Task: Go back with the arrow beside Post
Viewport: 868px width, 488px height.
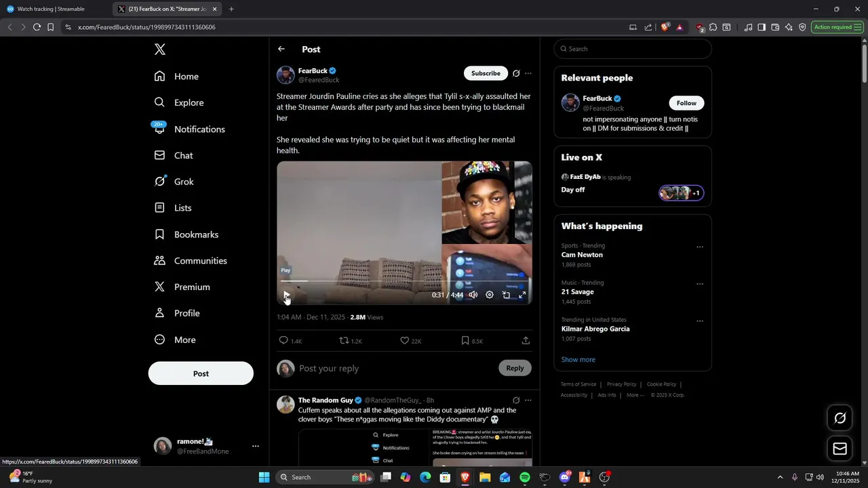Action: [281, 49]
